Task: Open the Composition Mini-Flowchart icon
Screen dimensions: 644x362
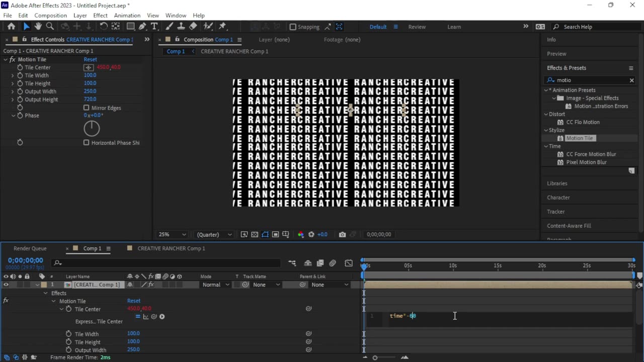Action: (292, 263)
